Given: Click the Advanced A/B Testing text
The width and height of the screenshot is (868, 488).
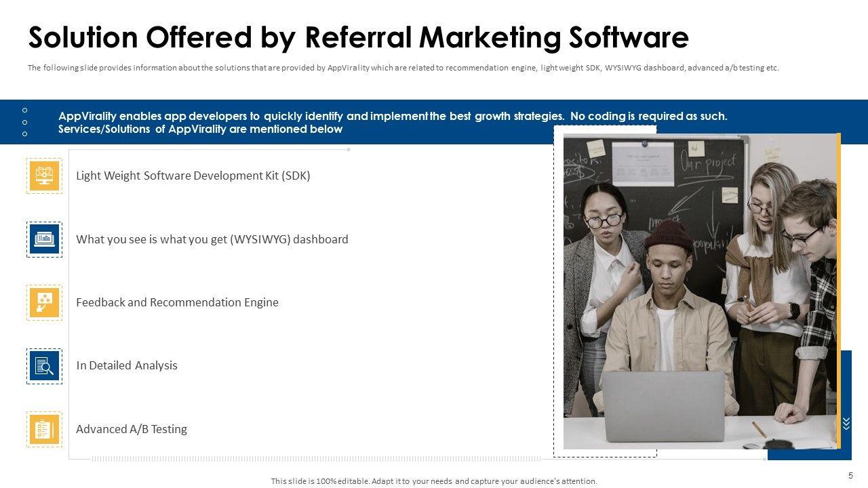Looking at the screenshot, I should click(132, 429).
